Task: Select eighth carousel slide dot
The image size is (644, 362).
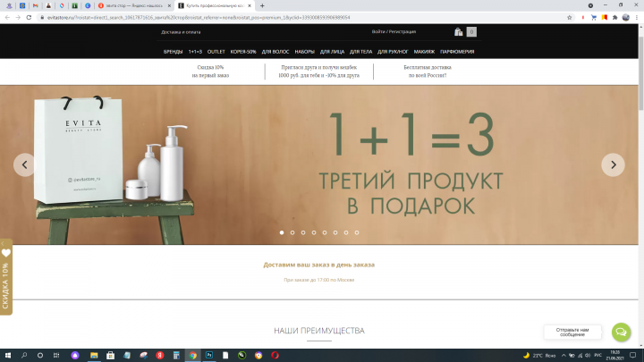Action: click(357, 232)
